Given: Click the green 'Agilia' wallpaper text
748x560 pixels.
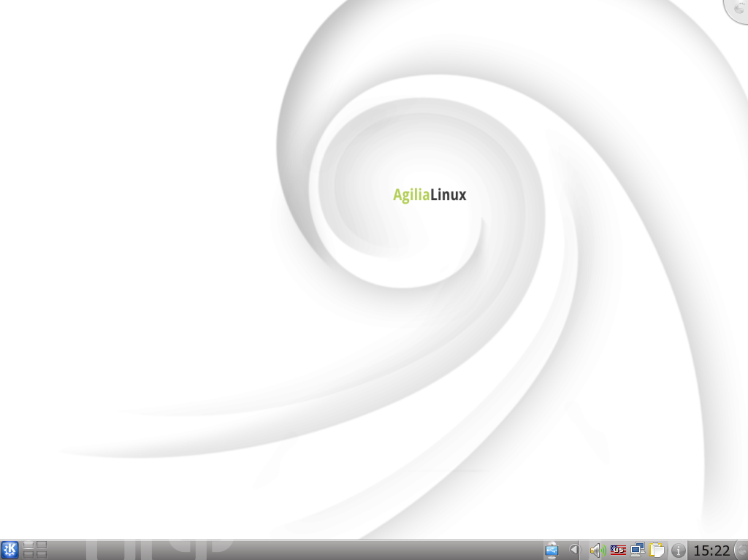Looking at the screenshot, I should coord(411,195).
